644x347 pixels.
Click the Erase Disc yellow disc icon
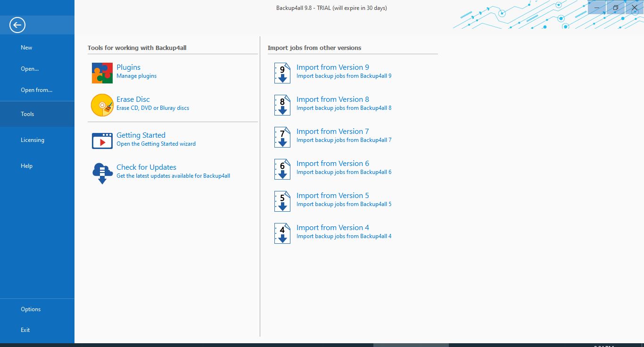102,105
